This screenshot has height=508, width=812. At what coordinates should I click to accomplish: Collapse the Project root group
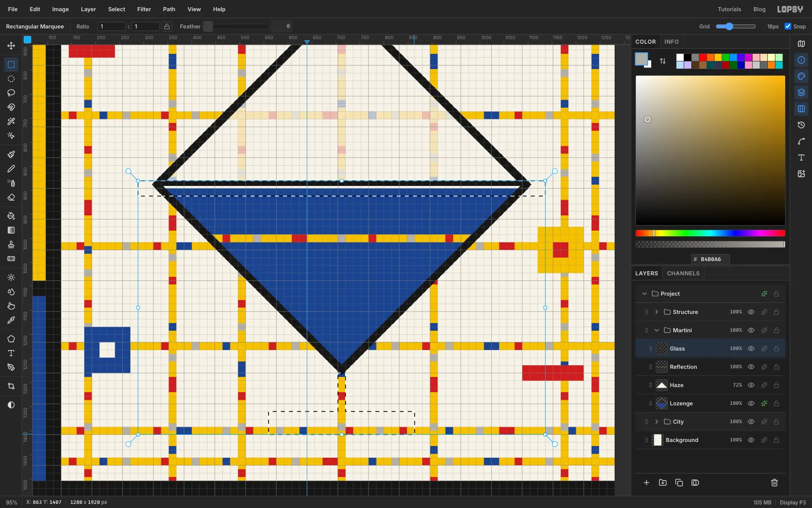pos(645,294)
